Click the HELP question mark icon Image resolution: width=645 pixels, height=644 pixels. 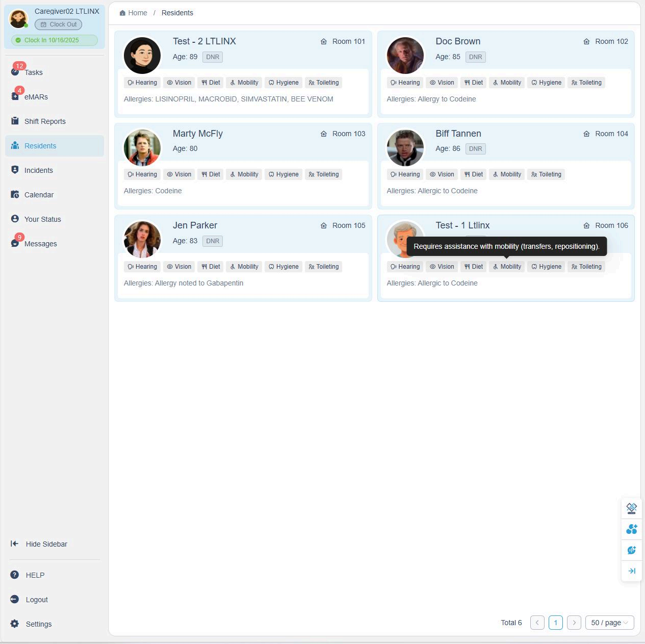[15, 575]
